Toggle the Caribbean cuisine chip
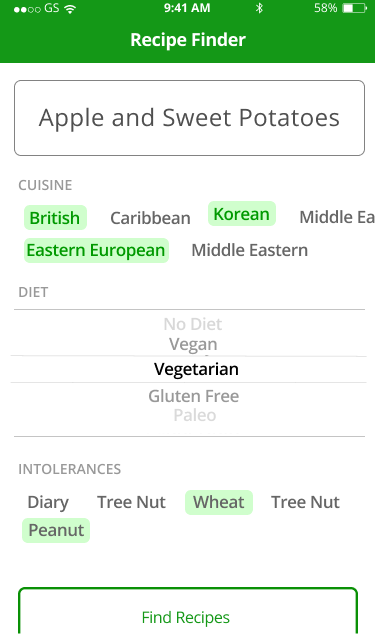Viewport: 376px width, 644px height. click(x=150, y=218)
